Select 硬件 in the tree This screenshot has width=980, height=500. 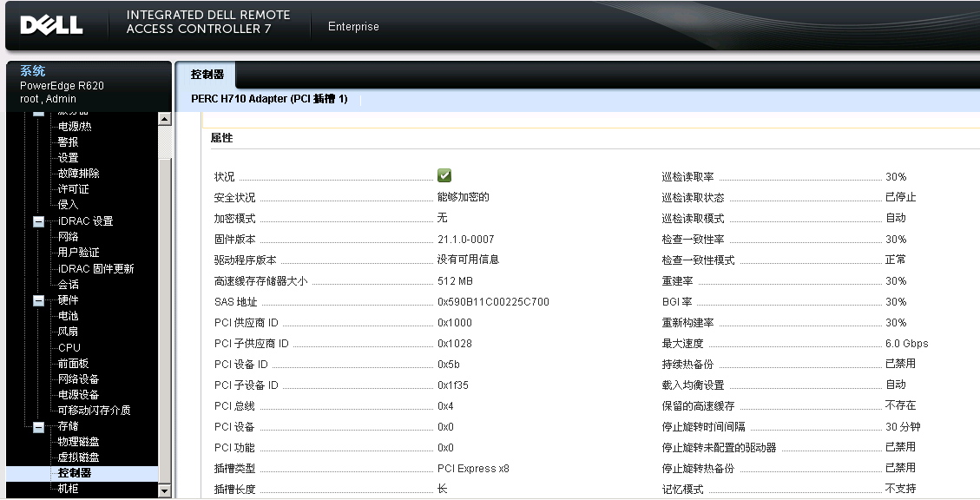[68, 300]
